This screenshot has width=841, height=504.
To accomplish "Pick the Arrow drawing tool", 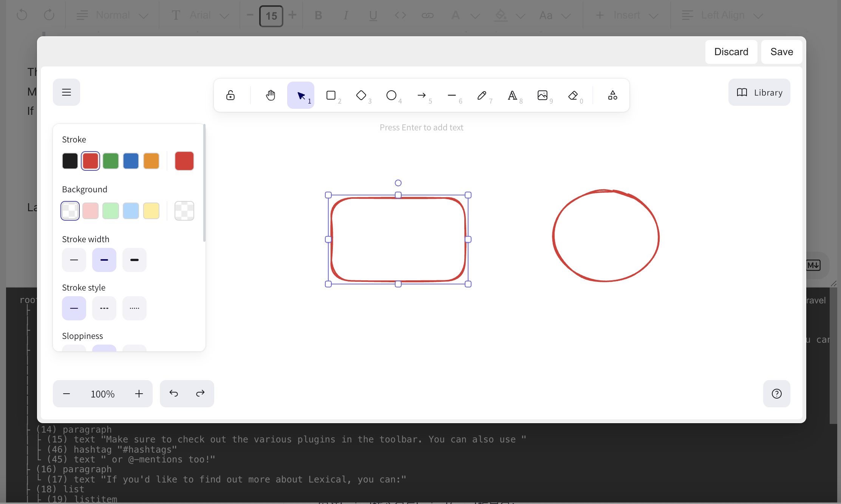I will coord(422,95).
